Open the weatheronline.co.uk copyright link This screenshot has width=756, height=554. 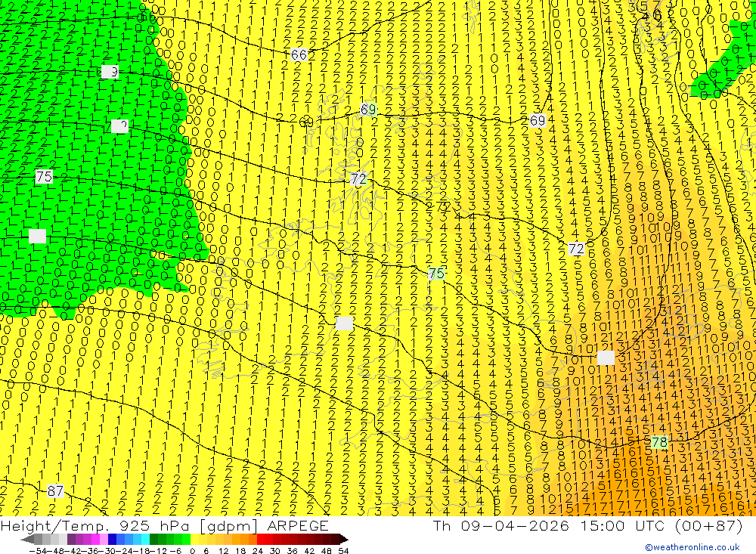[692, 547]
